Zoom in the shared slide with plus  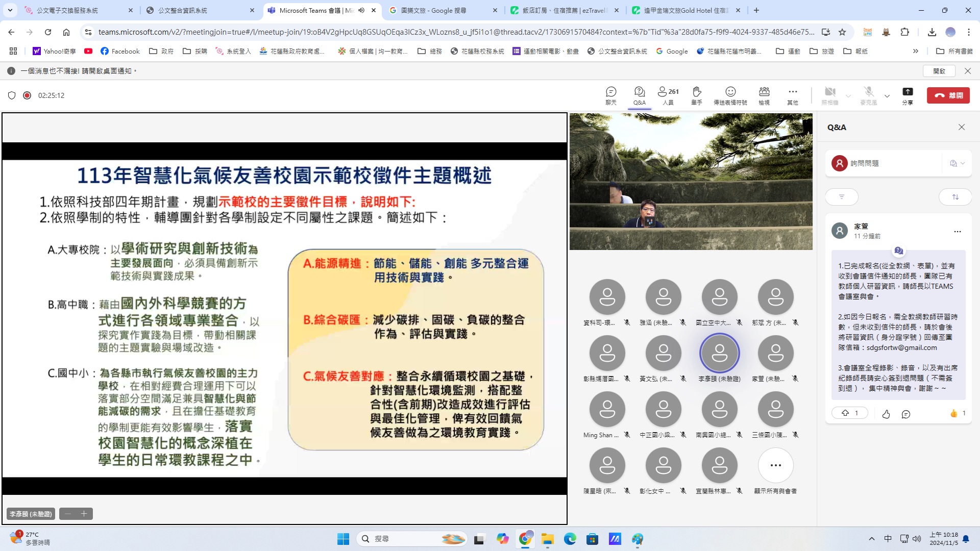point(84,514)
